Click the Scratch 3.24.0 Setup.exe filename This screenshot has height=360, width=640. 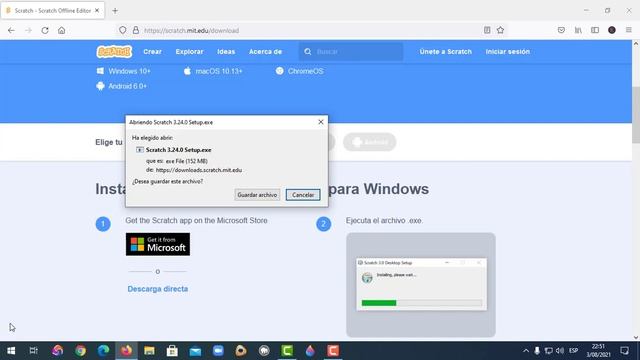(178, 150)
